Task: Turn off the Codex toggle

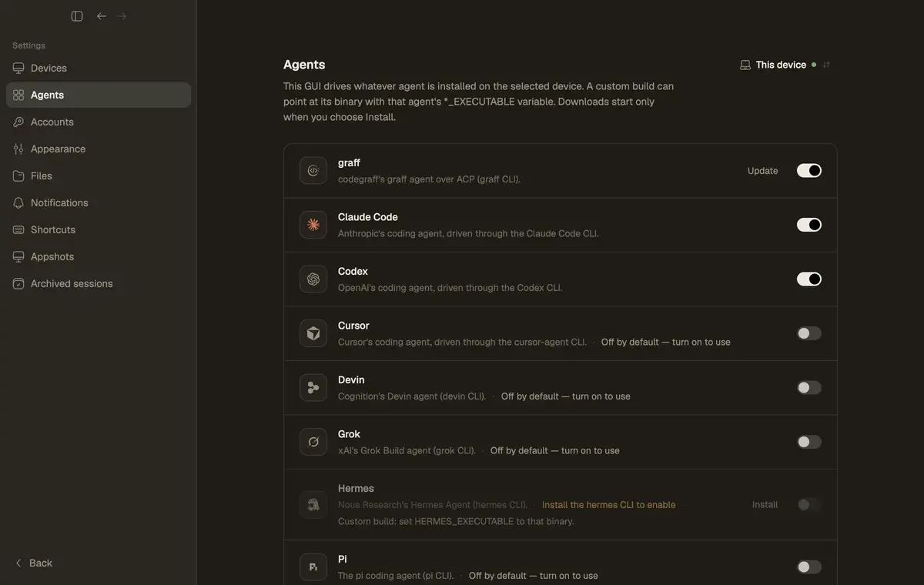Action: (x=809, y=279)
